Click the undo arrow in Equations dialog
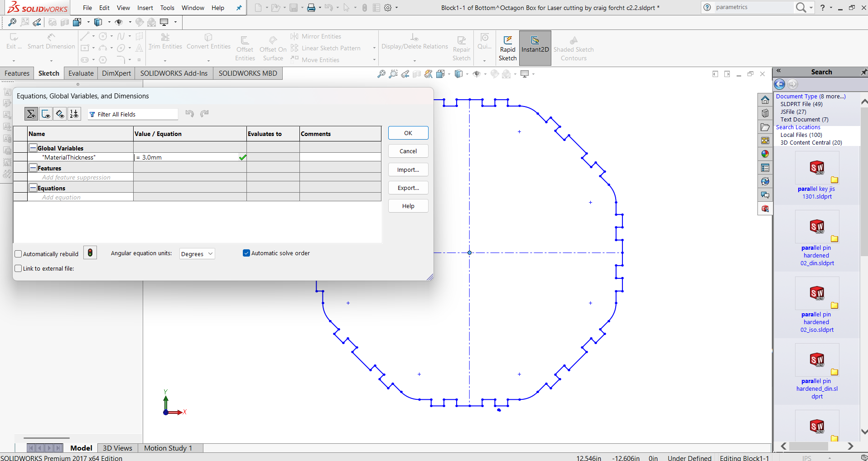The height and width of the screenshot is (461, 868). (190, 113)
